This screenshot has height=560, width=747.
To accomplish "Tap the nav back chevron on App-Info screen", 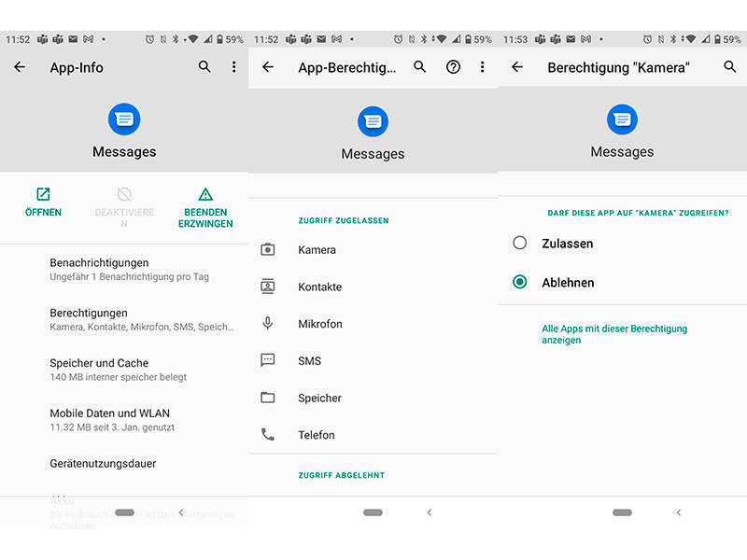I will 181,512.
